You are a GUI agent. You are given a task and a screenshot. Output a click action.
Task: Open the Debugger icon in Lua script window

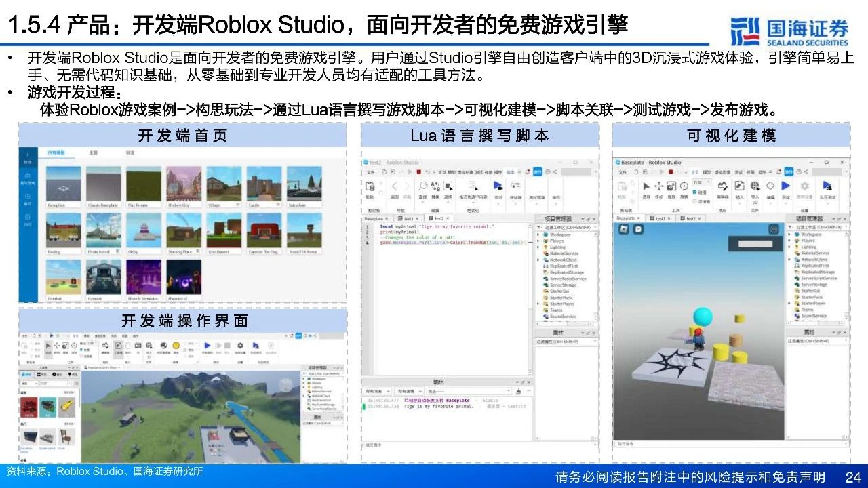pos(515,186)
